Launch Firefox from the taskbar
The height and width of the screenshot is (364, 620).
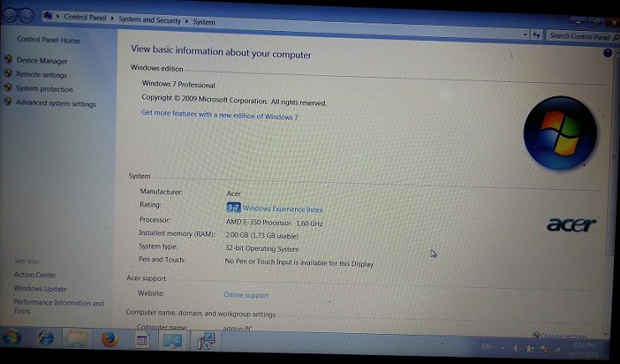click(109, 339)
